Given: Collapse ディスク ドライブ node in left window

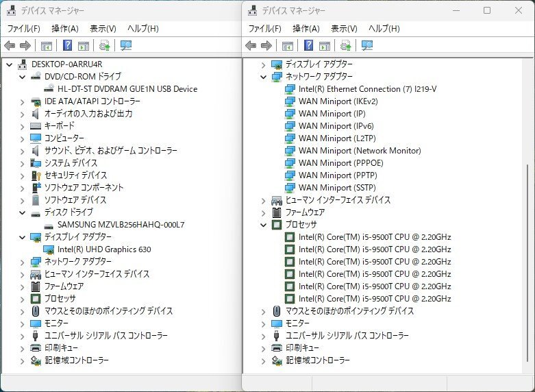Looking at the screenshot, I should pos(22,212).
